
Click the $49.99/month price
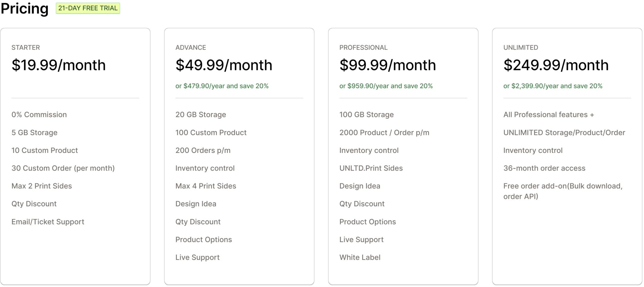224,65
